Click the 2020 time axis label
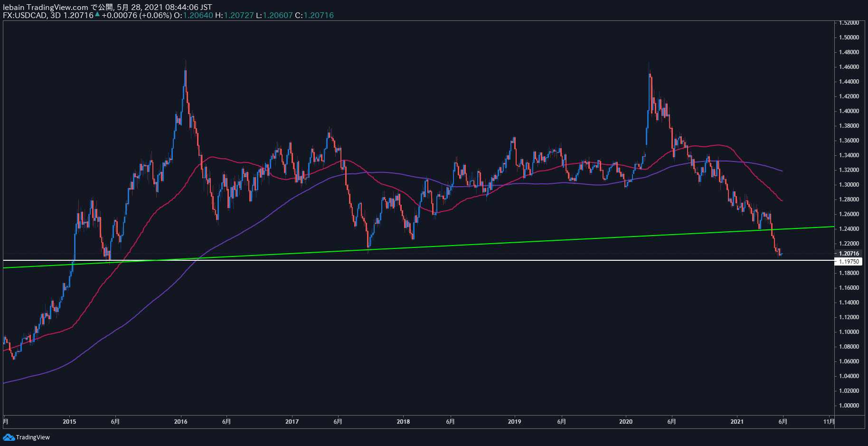 [626, 422]
